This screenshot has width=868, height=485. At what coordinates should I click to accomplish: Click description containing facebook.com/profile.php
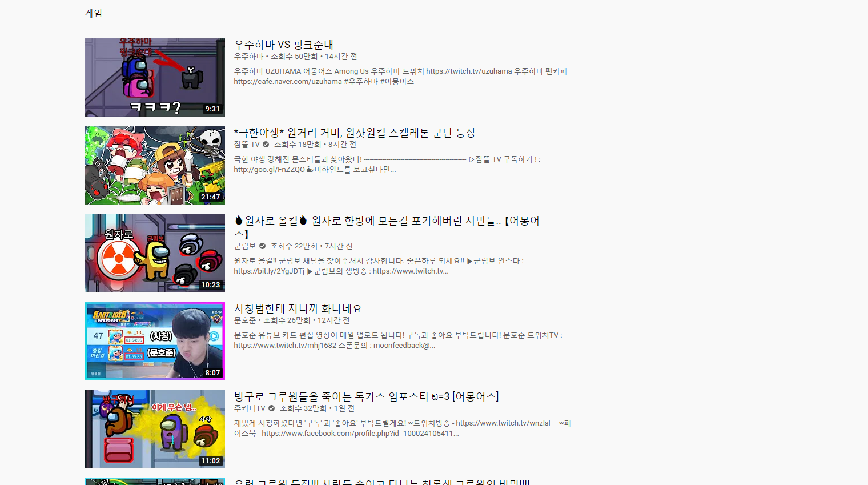pyautogui.click(x=403, y=428)
